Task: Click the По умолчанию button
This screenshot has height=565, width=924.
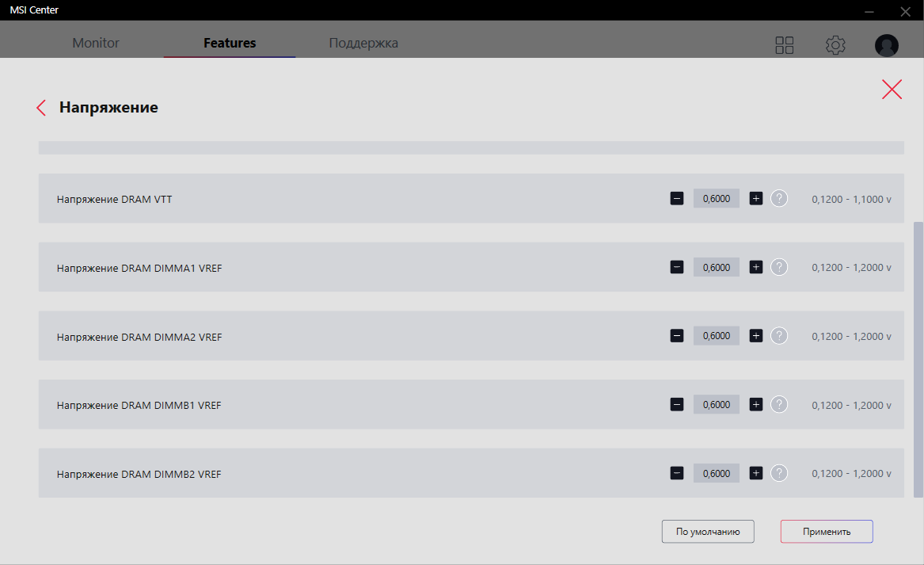Action: point(708,532)
